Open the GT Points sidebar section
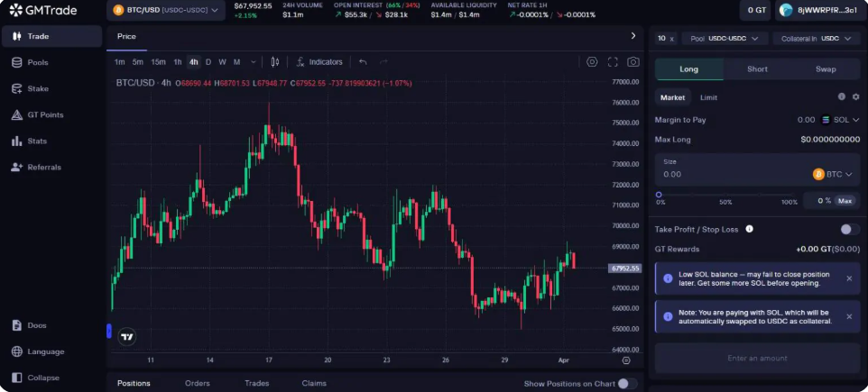Screen dimensions: 868x392 (52, 115)
